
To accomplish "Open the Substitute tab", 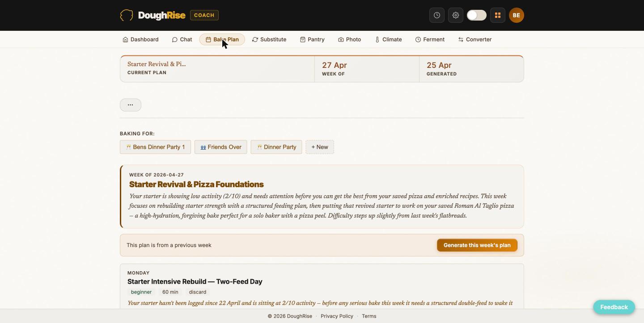I will 269,39.
